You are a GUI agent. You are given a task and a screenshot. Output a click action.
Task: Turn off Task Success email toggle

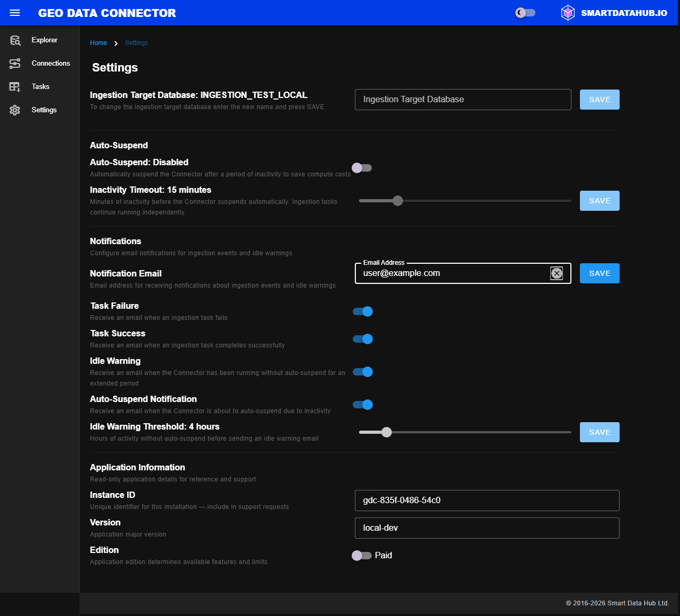[363, 339]
